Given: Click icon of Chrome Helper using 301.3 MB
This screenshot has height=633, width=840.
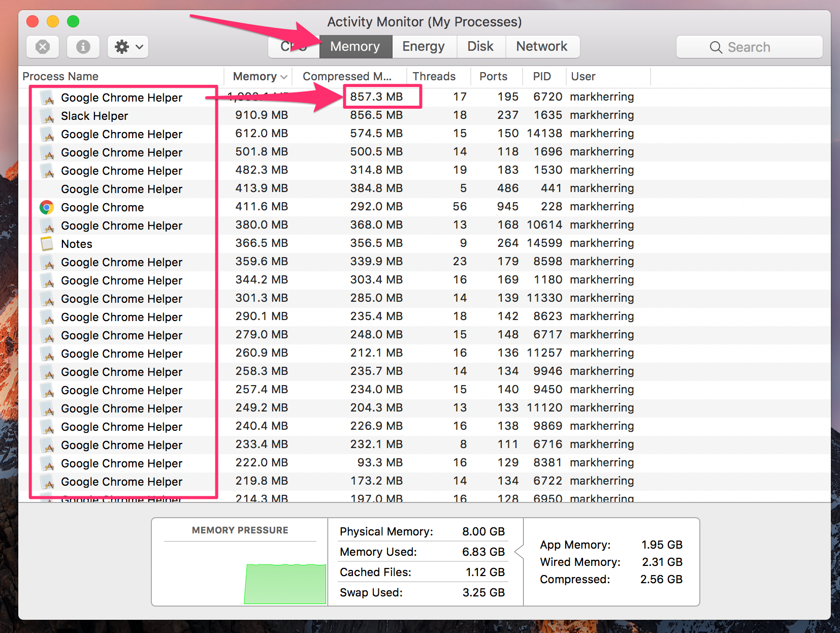Looking at the screenshot, I should 48,299.
